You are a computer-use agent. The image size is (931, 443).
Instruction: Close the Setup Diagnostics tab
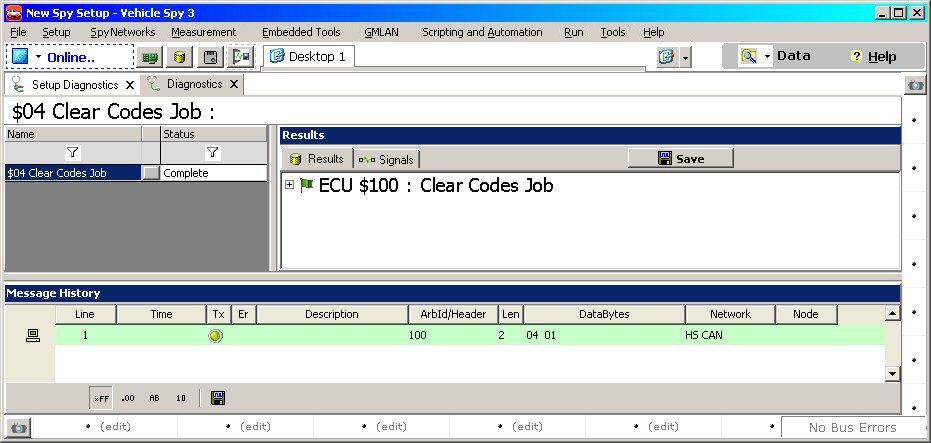click(130, 85)
